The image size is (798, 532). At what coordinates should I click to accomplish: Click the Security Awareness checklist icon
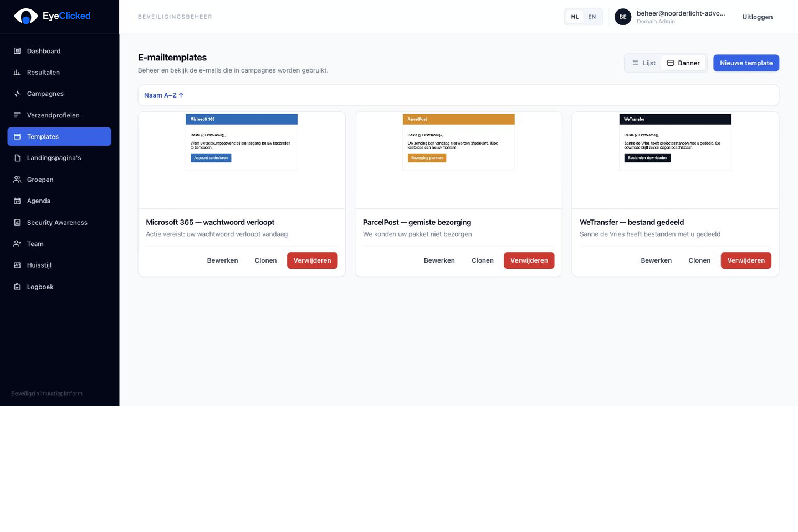click(17, 223)
